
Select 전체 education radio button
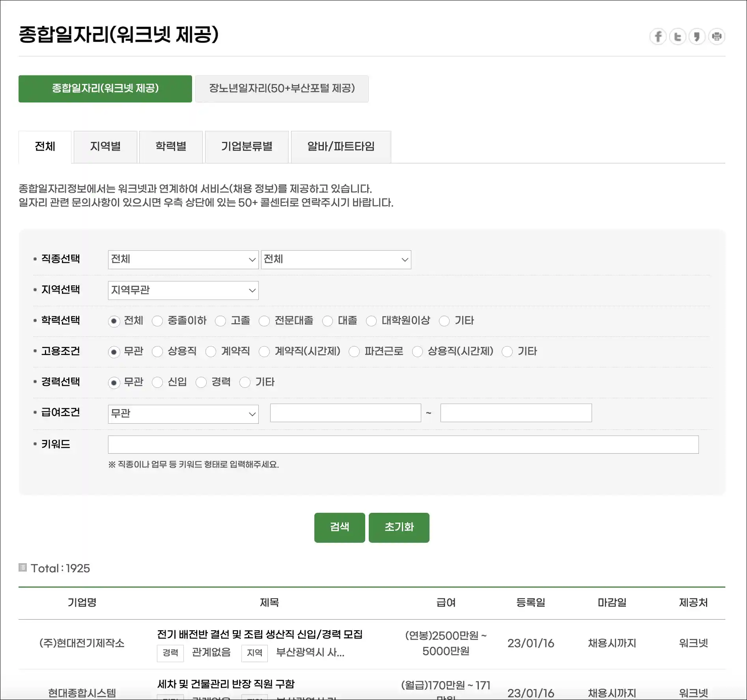click(x=114, y=321)
